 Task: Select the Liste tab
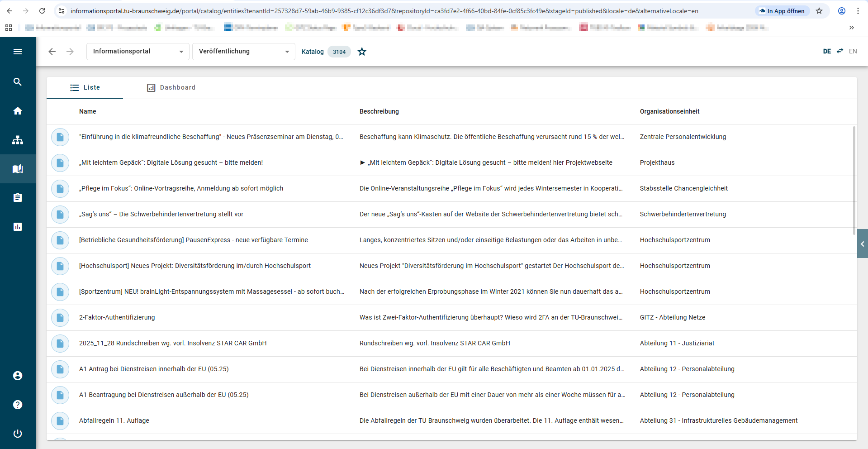(x=85, y=88)
